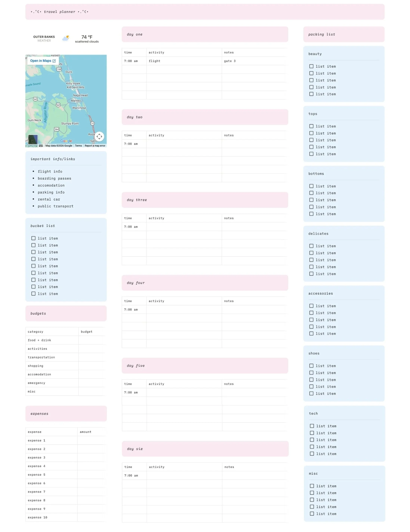Check the first checkbox under shoes

coord(311,366)
